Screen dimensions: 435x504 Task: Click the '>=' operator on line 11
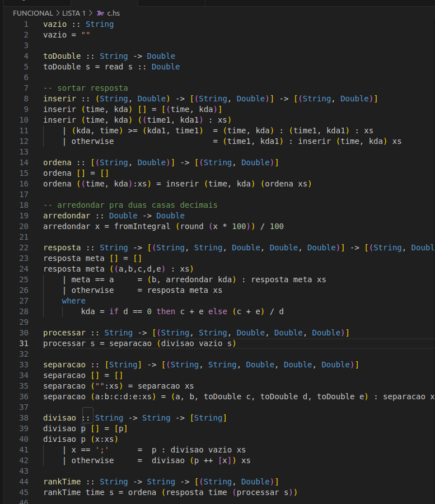(133, 130)
